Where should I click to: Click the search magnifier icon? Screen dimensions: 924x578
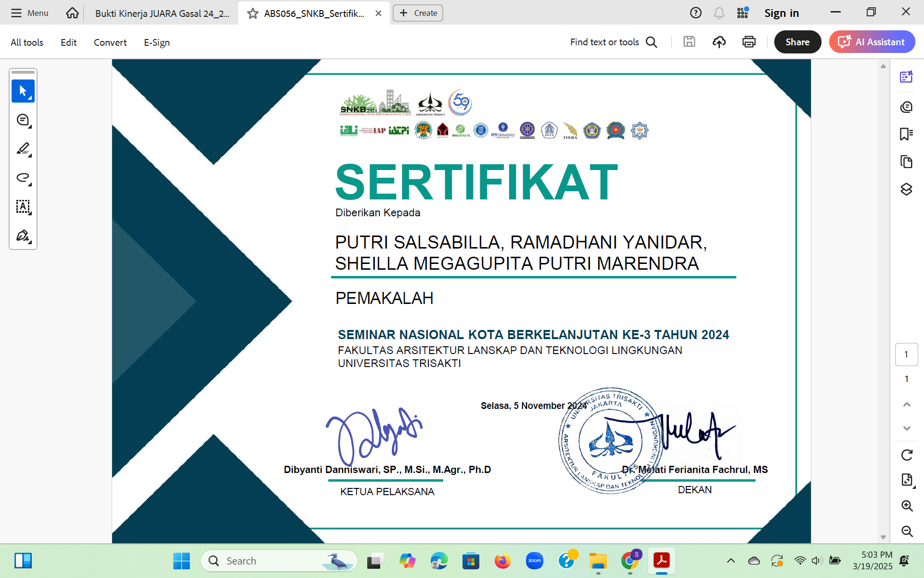click(x=652, y=42)
